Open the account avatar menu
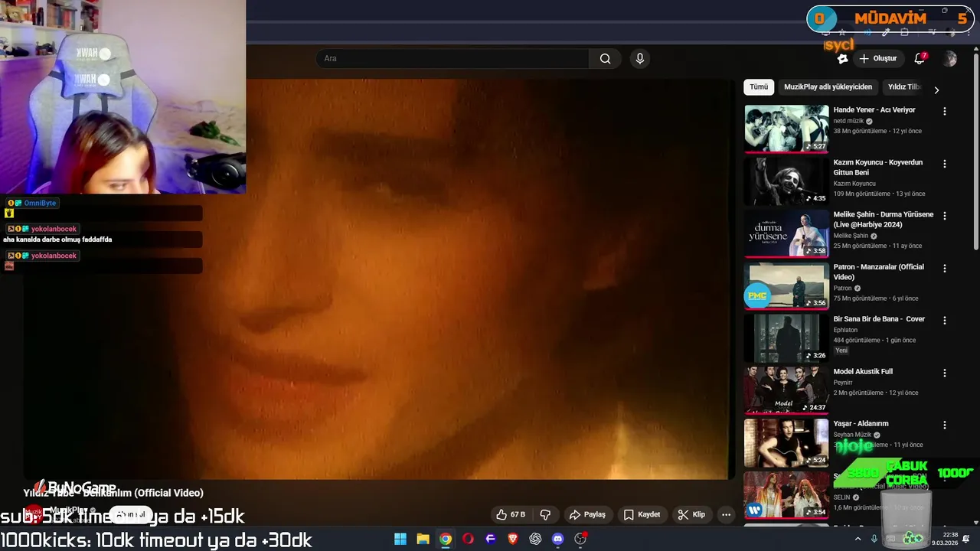The image size is (980, 551). pos(950,58)
